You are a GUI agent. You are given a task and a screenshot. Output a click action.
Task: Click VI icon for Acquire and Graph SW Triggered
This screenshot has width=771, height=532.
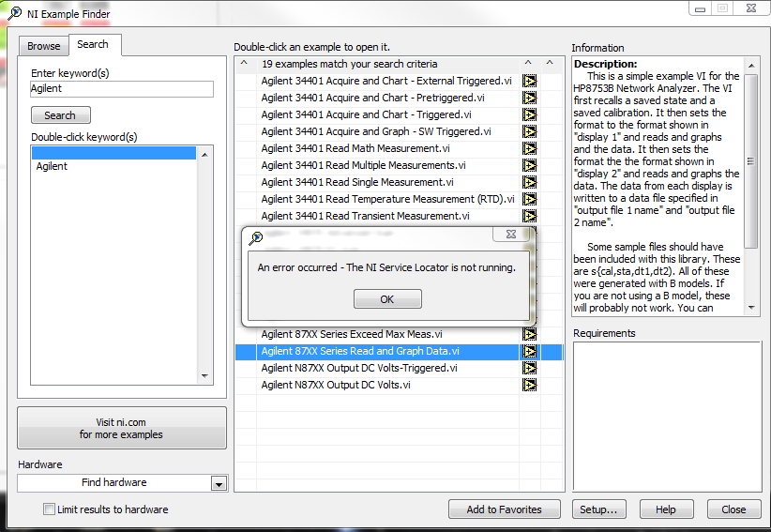click(530, 131)
